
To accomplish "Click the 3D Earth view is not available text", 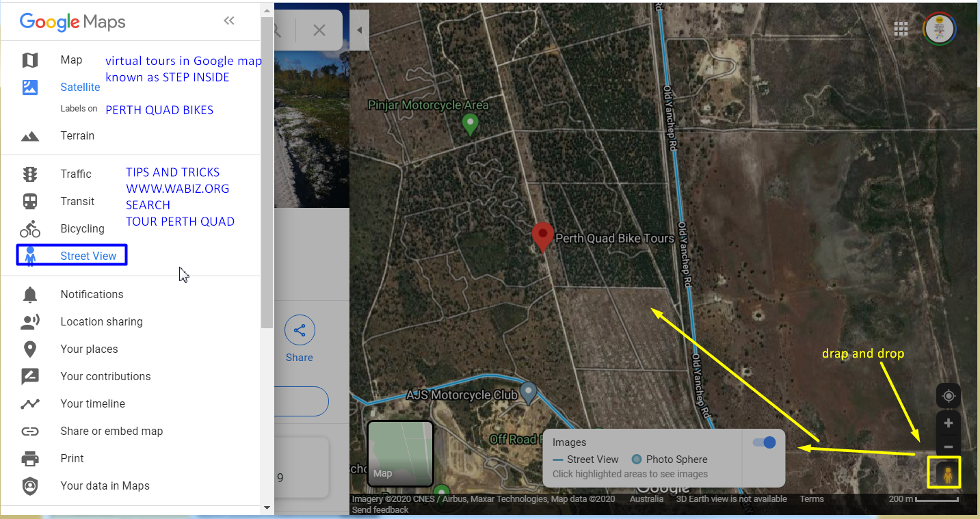I will pos(731,499).
